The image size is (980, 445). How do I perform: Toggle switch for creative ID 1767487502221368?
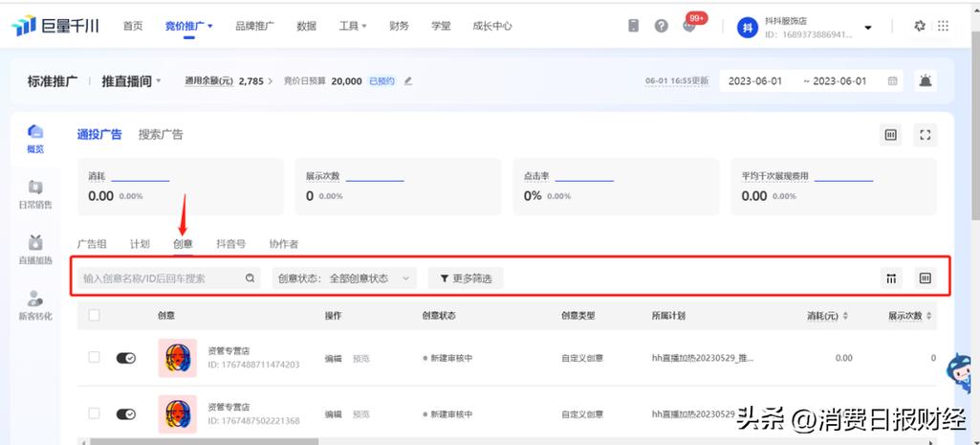pos(125,414)
